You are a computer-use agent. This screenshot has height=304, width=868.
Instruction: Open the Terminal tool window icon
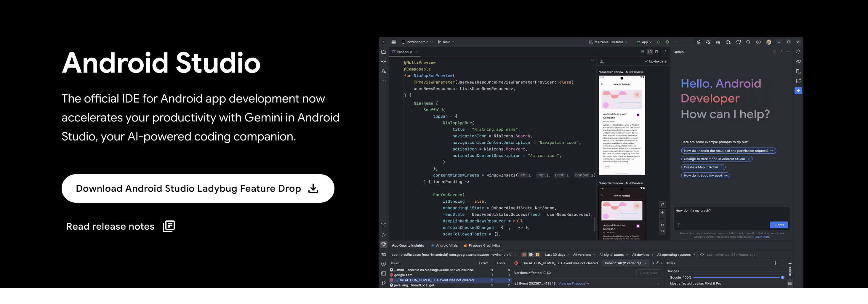pos(383,274)
